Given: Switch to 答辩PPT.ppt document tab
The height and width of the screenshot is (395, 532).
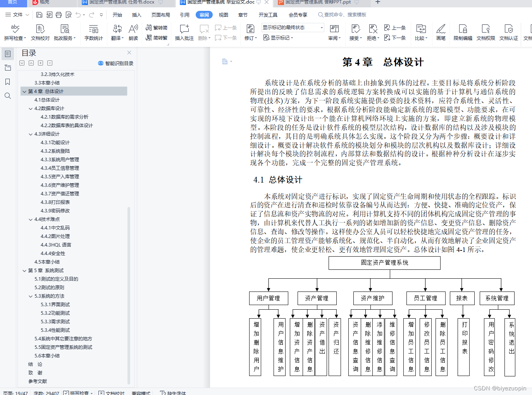Looking at the screenshot, I should pyautogui.click(x=319, y=3).
